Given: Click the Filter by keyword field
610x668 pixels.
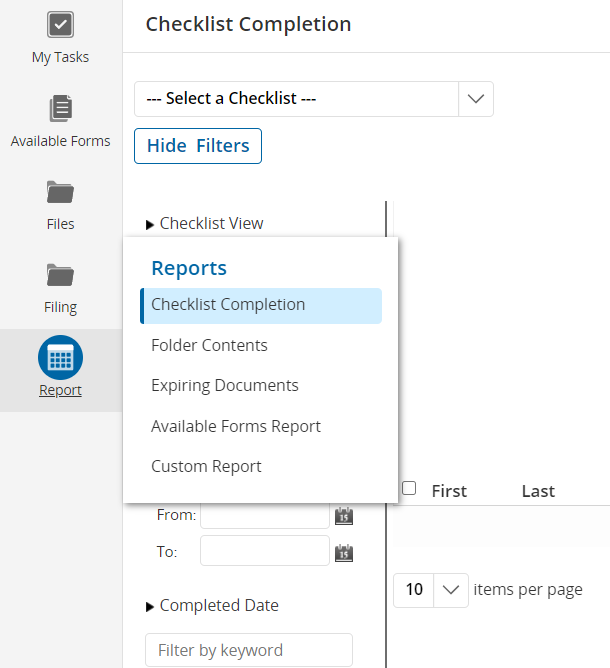Looking at the screenshot, I should click(248, 650).
